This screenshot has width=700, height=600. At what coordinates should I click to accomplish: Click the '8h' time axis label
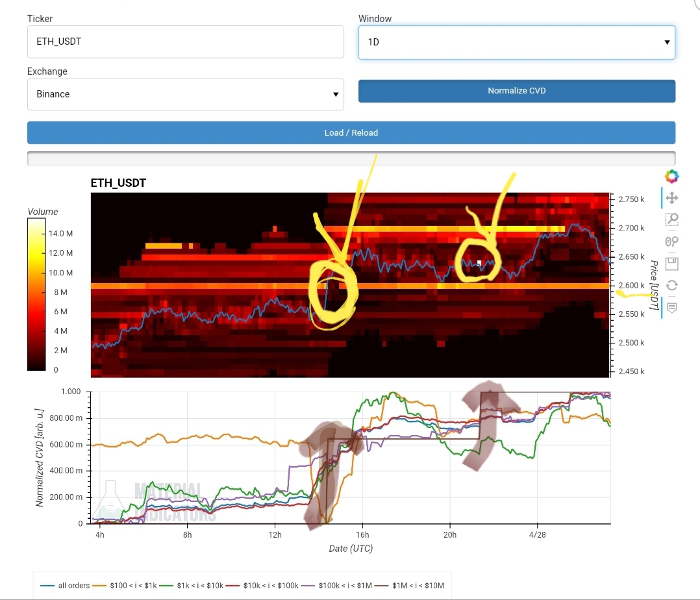point(187,535)
